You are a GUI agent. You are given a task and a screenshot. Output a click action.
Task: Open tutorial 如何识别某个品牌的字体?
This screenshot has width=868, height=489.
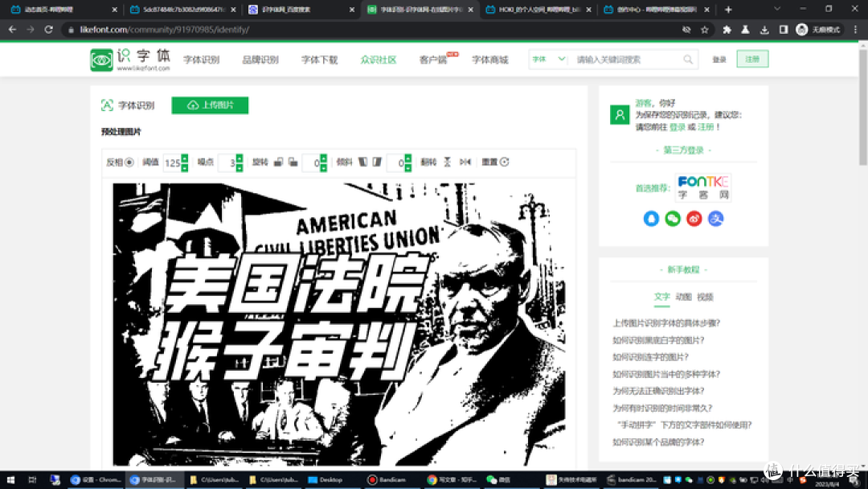point(658,442)
